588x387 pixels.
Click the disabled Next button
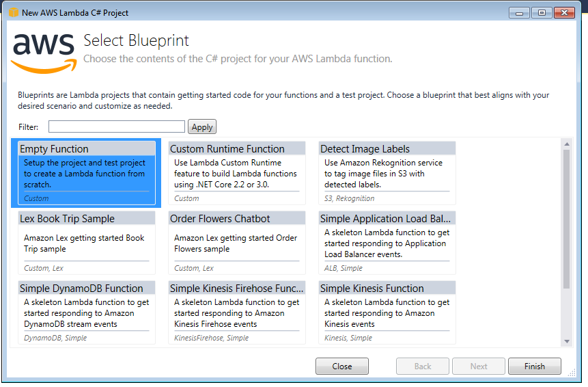pyautogui.click(x=479, y=366)
